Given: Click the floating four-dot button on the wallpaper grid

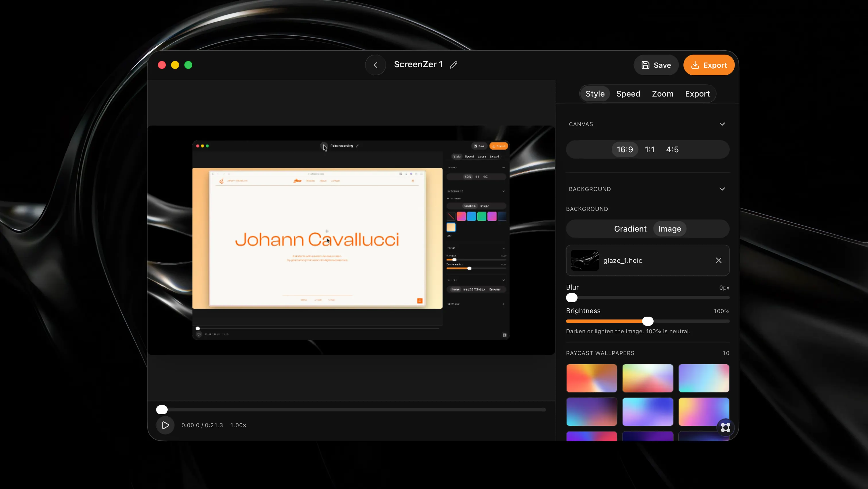Looking at the screenshot, I should pos(725,427).
